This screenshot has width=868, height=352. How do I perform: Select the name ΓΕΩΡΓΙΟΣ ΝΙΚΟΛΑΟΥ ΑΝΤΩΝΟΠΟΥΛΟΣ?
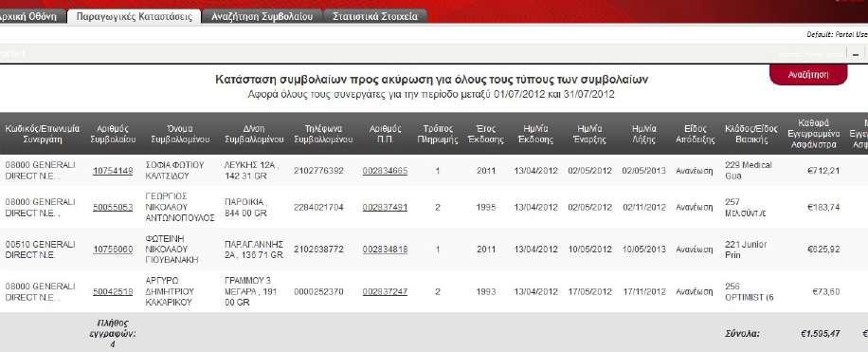pyautogui.click(x=180, y=208)
